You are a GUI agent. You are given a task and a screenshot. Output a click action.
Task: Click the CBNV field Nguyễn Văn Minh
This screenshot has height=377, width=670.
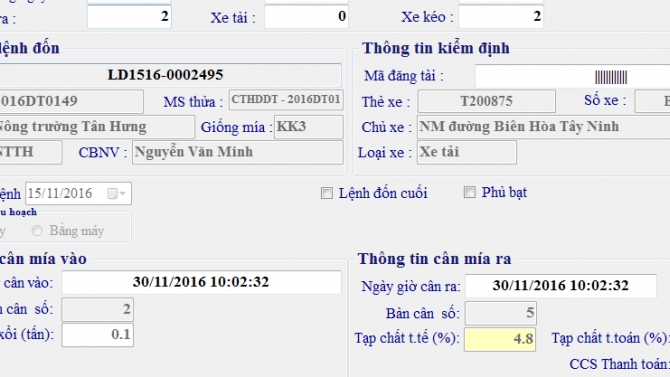click(x=238, y=152)
